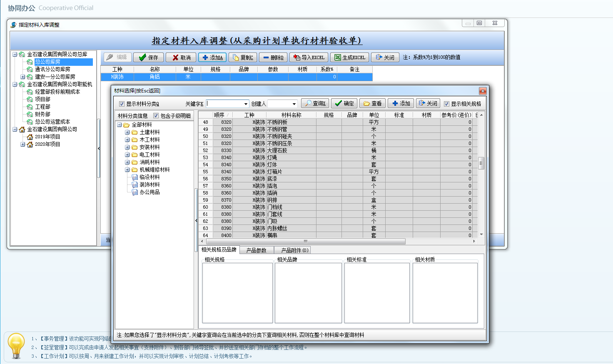Select the 办公用品 category in tree
Image resolution: width=613 pixels, height=364 pixels.
click(x=150, y=192)
